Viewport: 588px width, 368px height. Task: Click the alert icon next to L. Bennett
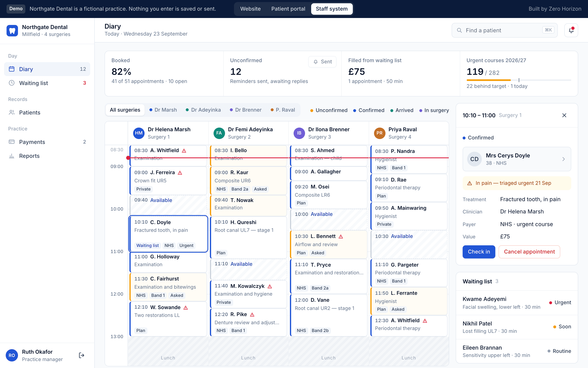[x=341, y=237]
